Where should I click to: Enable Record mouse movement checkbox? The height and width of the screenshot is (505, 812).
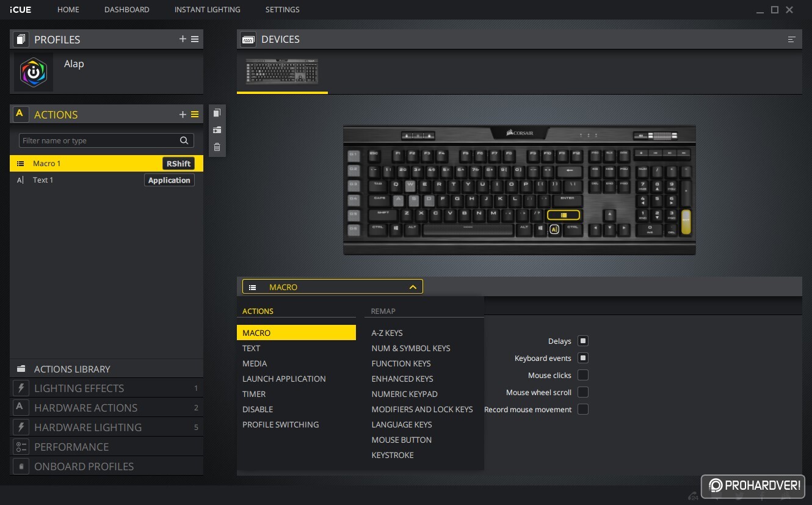click(583, 409)
